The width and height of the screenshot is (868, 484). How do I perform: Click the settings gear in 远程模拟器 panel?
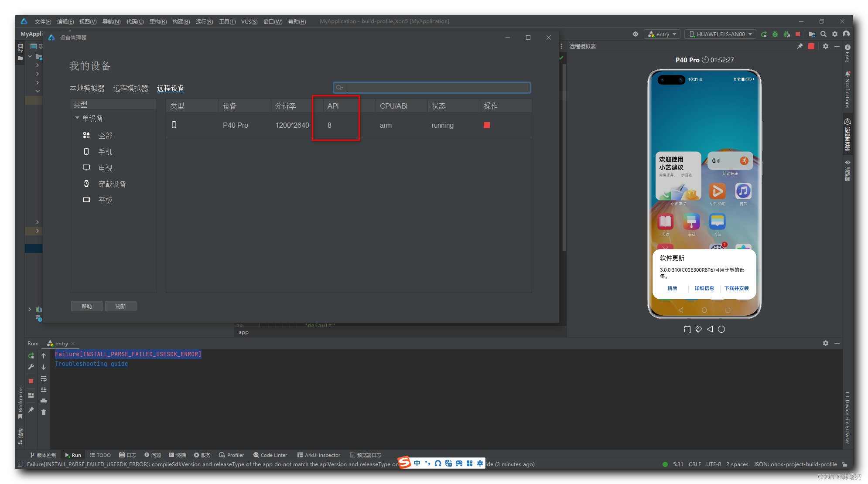(826, 46)
